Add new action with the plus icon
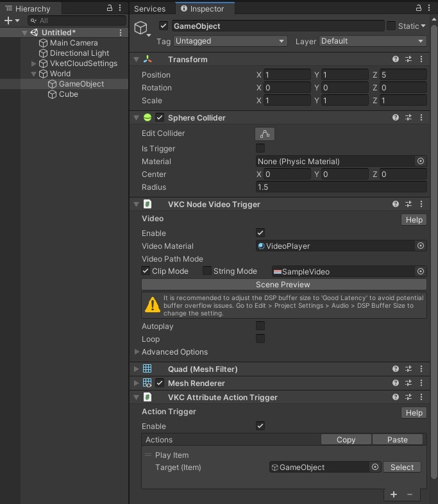The image size is (438, 504). 394,494
